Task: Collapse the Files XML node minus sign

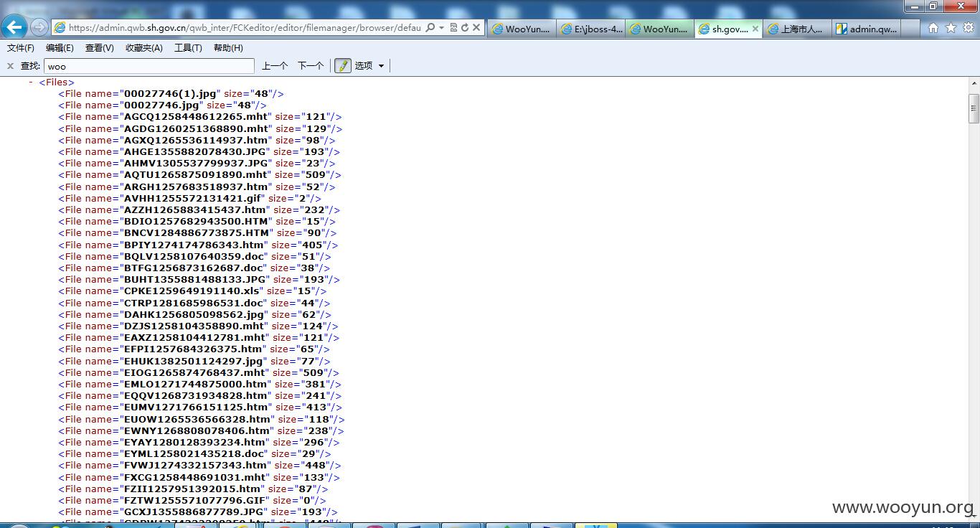Action: 31,82
